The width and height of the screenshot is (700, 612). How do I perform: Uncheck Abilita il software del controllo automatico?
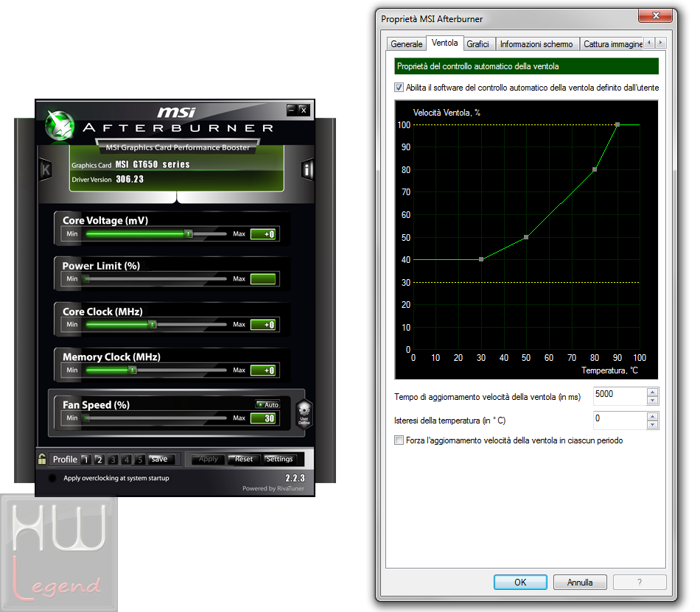coord(399,88)
